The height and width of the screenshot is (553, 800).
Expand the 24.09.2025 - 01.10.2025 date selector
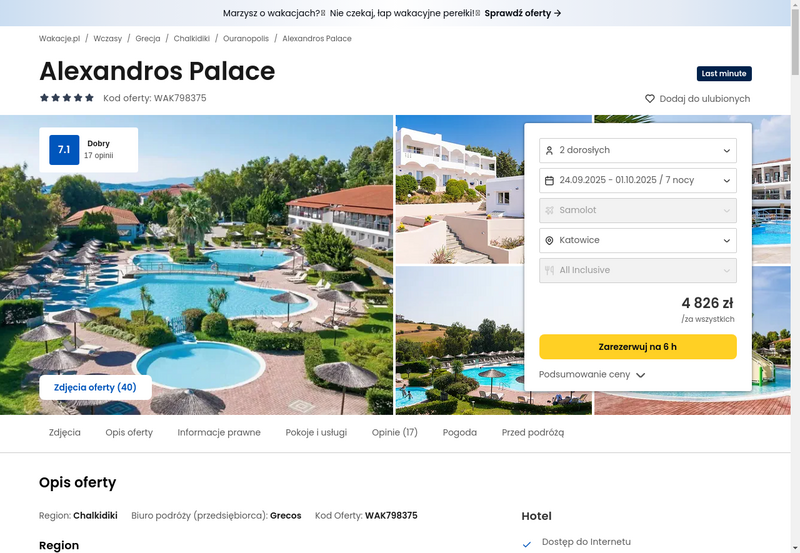tap(638, 181)
